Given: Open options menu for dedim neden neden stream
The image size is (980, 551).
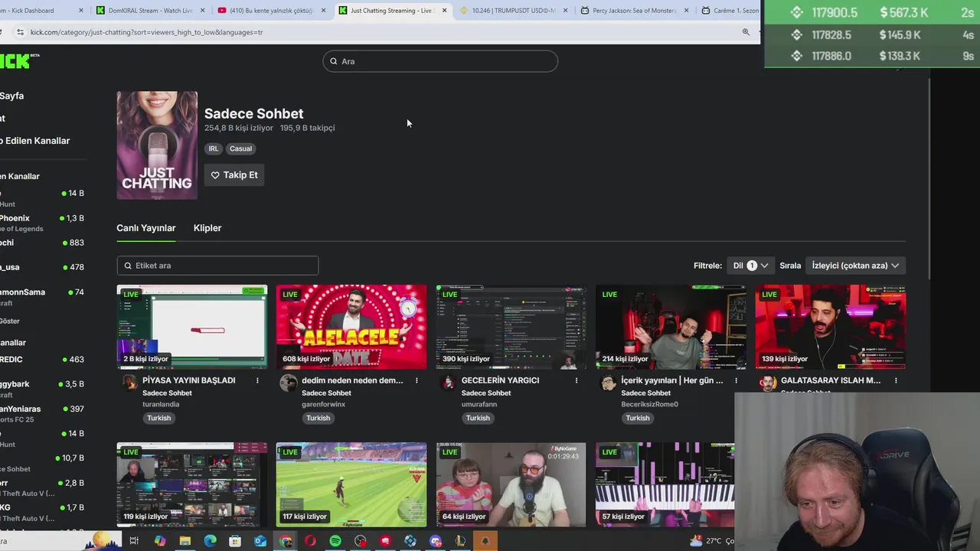Looking at the screenshot, I should click(416, 380).
